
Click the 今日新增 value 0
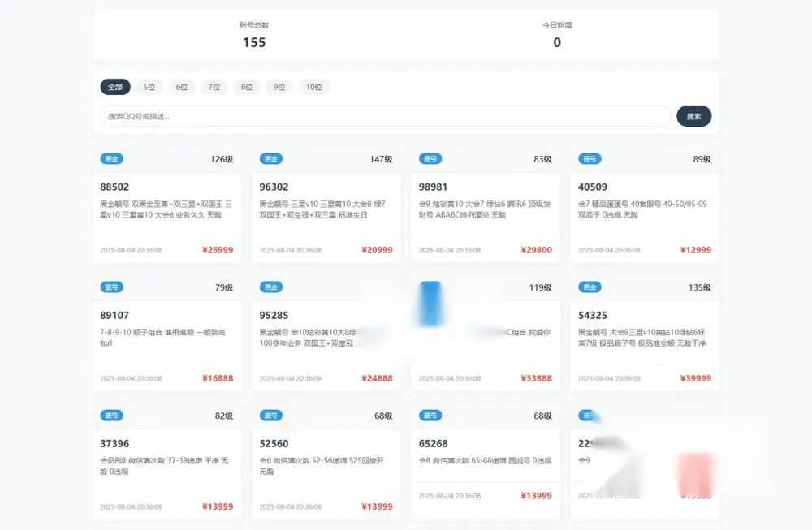coord(557,42)
